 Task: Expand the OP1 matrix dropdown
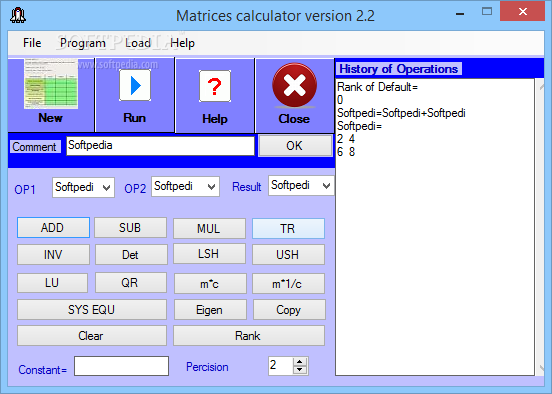(107, 188)
